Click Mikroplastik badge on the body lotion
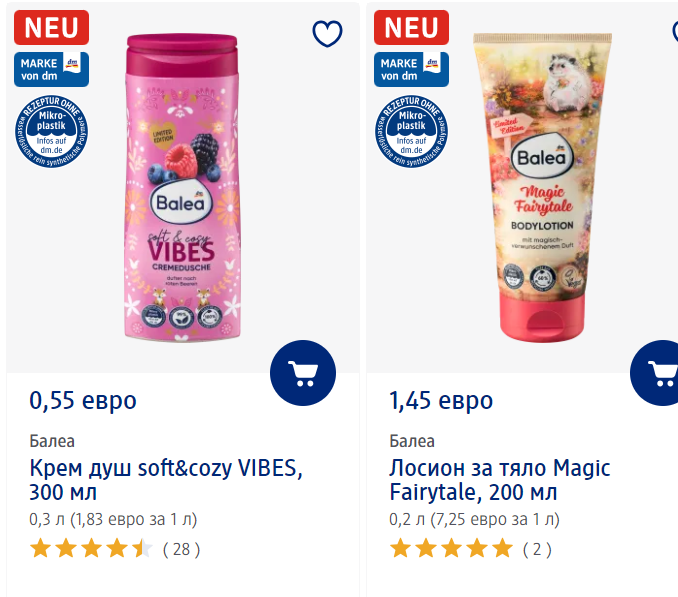Image resolution: width=678 pixels, height=597 pixels. tap(411, 133)
